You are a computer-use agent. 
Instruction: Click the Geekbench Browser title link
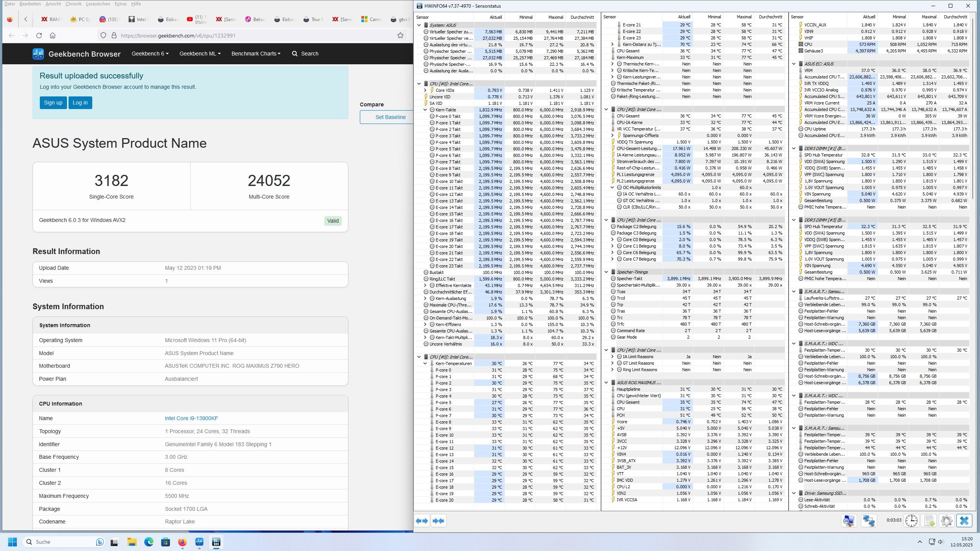pos(84,54)
